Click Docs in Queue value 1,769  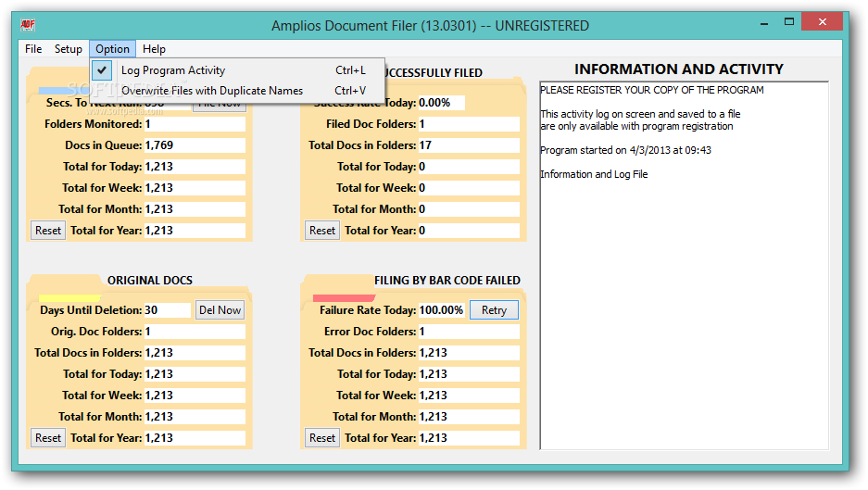pyautogui.click(x=195, y=145)
